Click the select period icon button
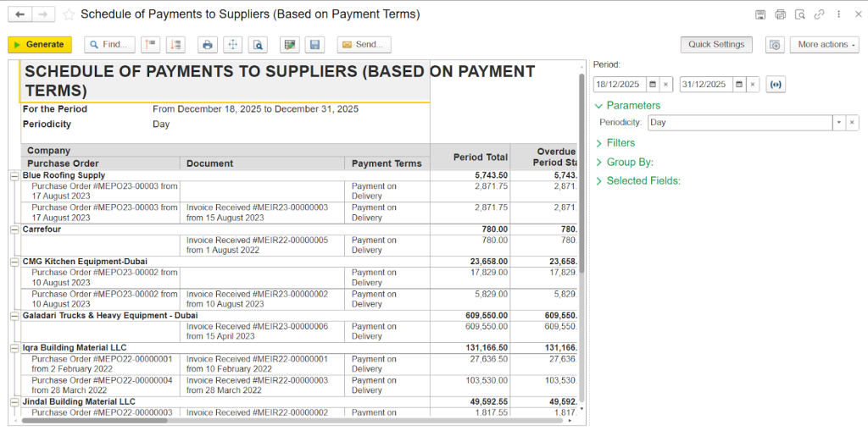Image resolution: width=868 pixels, height=431 pixels. (x=775, y=85)
